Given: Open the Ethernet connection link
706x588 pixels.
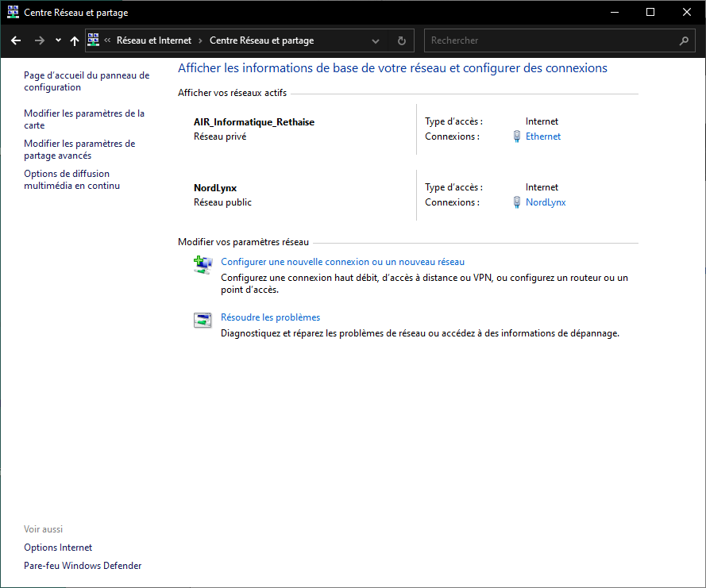Looking at the screenshot, I should (542, 136).
